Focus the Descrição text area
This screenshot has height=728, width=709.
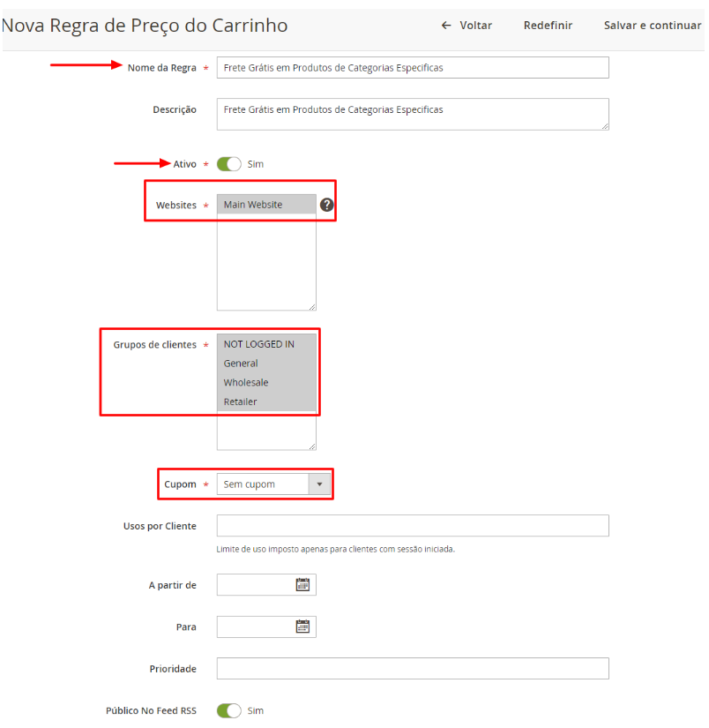[x=412, y=114]
